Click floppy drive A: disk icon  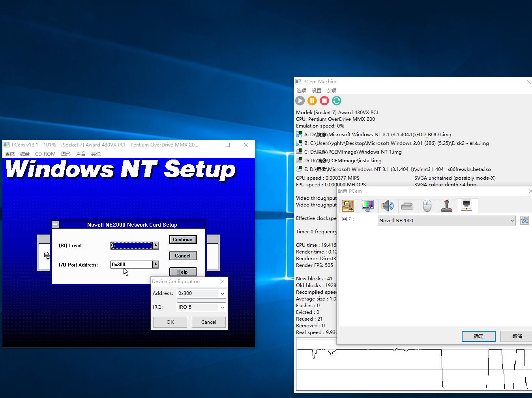coord(299,134)
